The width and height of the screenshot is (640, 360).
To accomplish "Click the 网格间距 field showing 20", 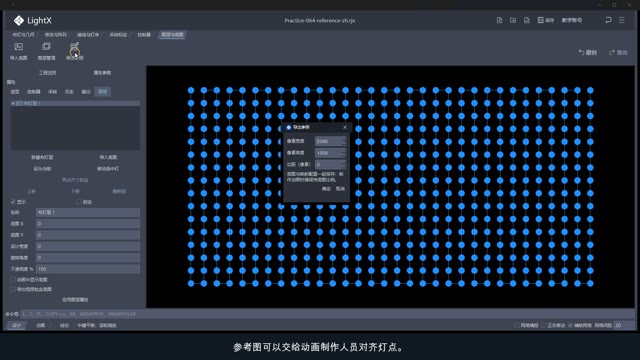I will click(624, 325).
